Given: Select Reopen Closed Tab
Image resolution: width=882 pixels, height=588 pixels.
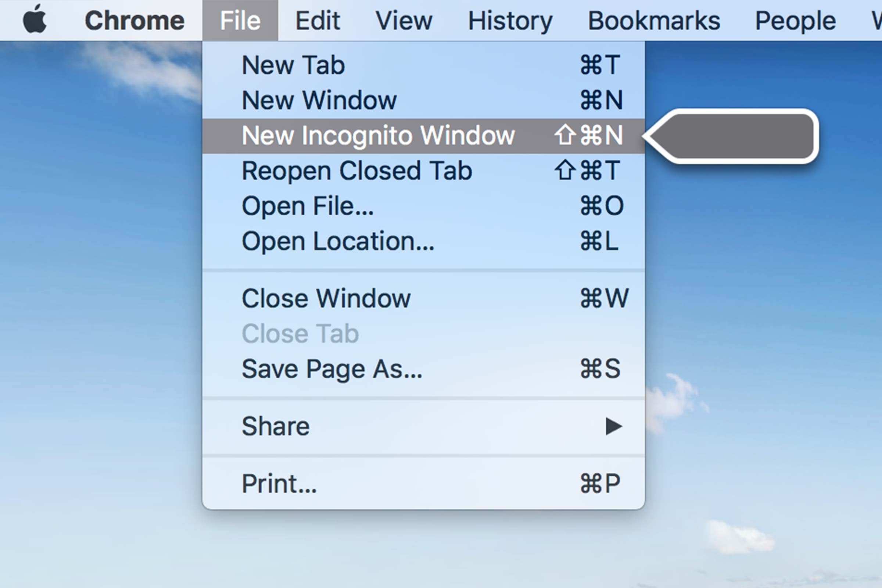Looking at the screenshot, I should point(424,171).
